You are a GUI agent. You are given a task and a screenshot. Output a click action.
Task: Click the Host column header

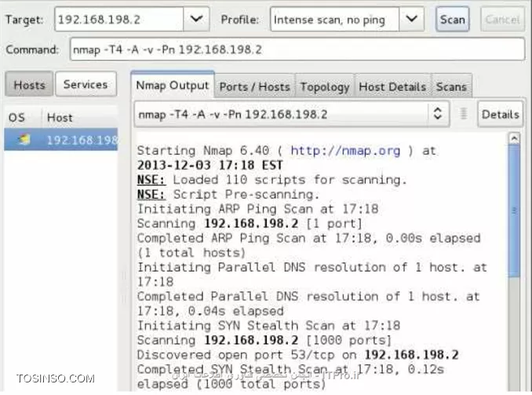[x=60, y=118]
